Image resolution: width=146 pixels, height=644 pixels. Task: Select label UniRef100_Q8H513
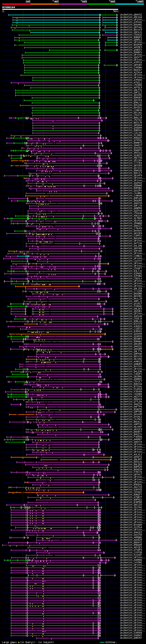click(131, 40)
